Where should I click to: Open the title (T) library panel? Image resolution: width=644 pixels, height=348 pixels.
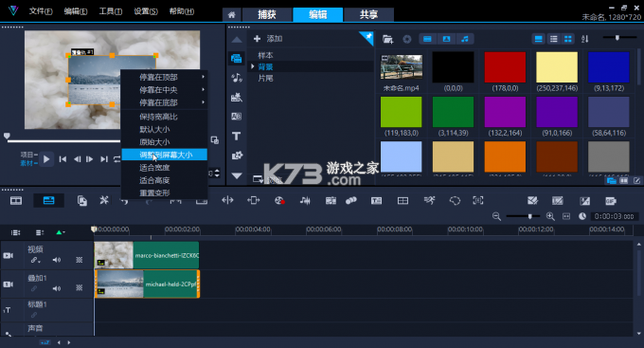click(x=236, y=137)
